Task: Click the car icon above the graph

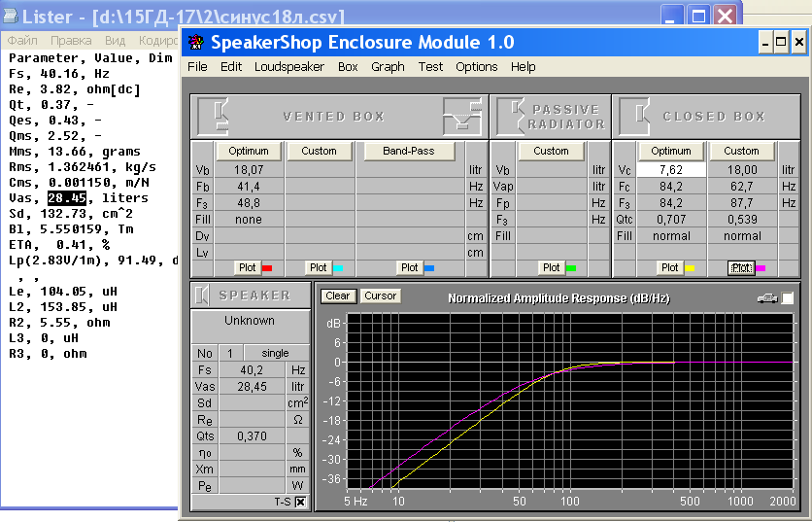Action: tap(767, 298)
